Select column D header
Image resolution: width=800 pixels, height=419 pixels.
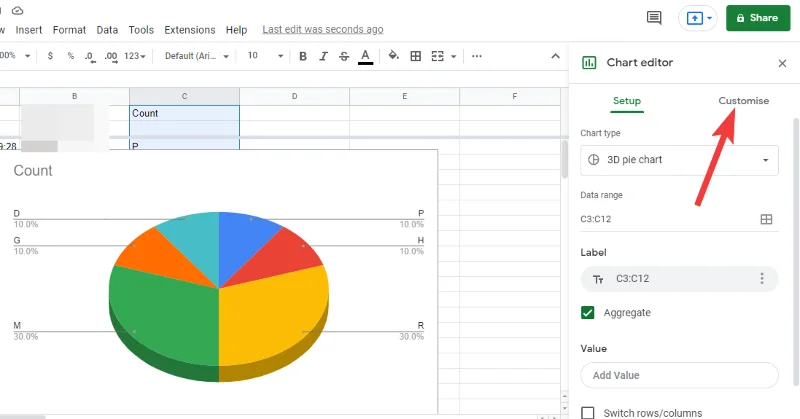[294, 96]
